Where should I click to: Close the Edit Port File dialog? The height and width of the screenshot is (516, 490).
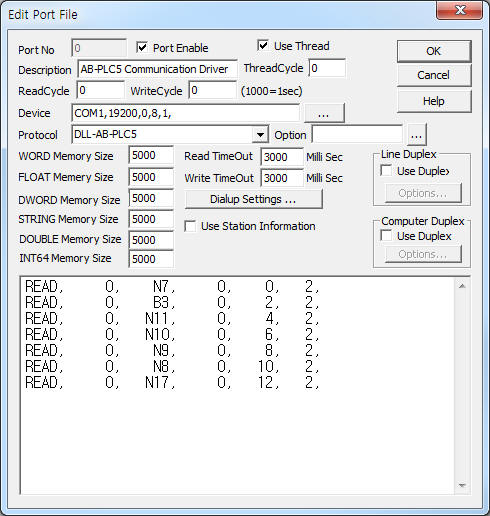point(460,10)
